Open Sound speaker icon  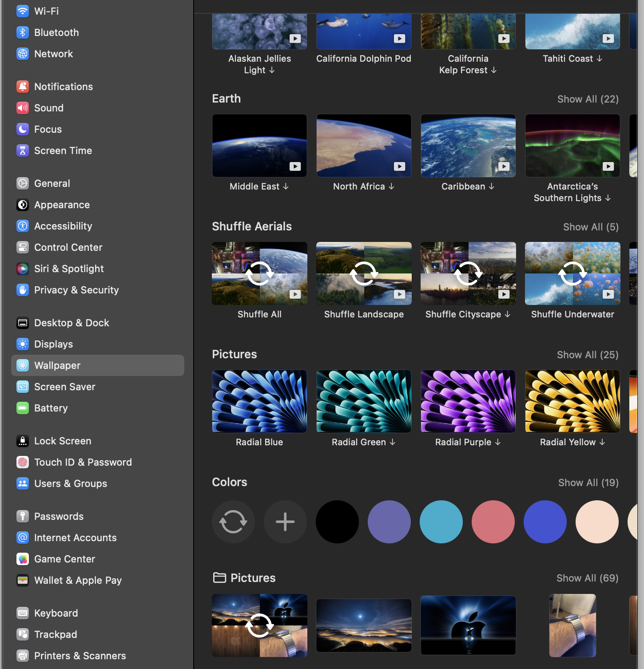pyautogui.click(x=23, y=108)
